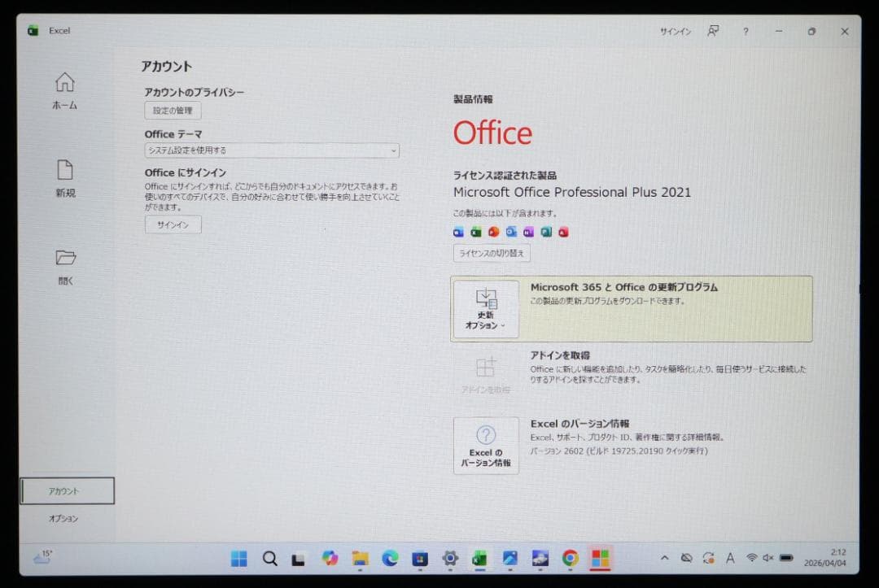Click the Outlook product icon
This screenshot has height=588, width=879.
(x=511, y=232)
